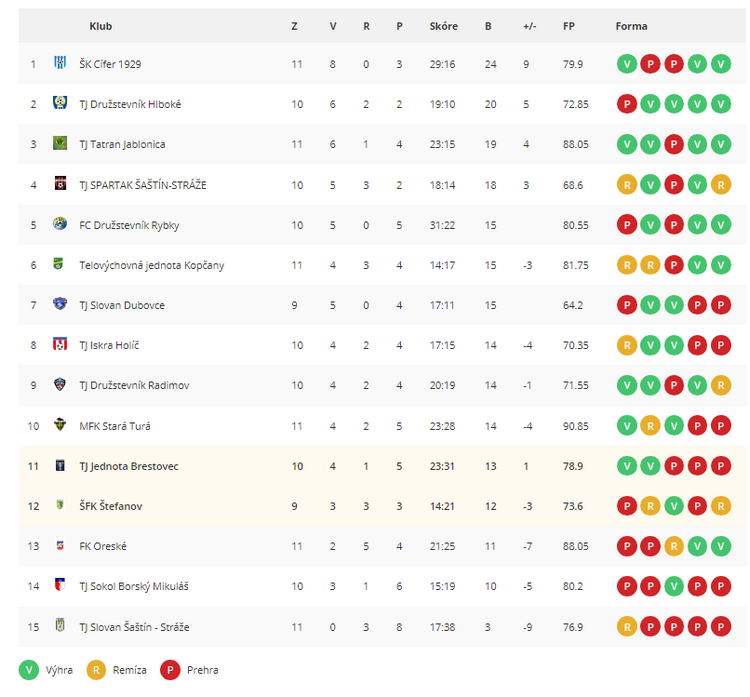Click the Klub column header
The image size is (750, 697).
coord(100,26)
